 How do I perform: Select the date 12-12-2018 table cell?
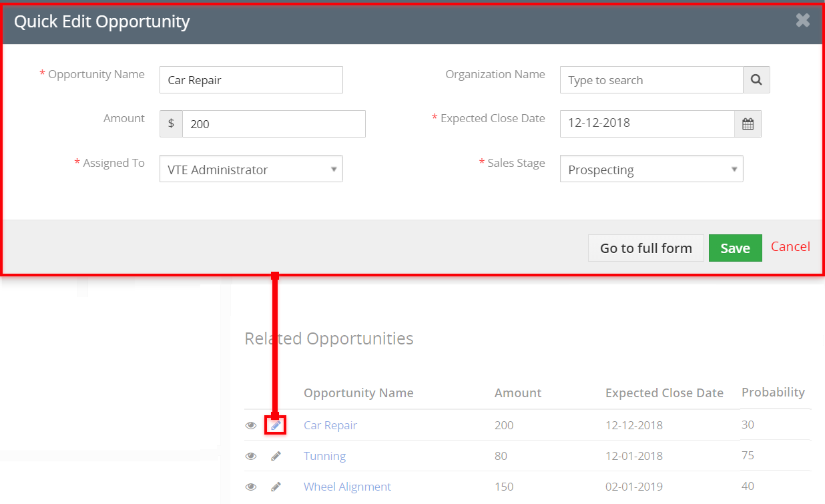634,425
